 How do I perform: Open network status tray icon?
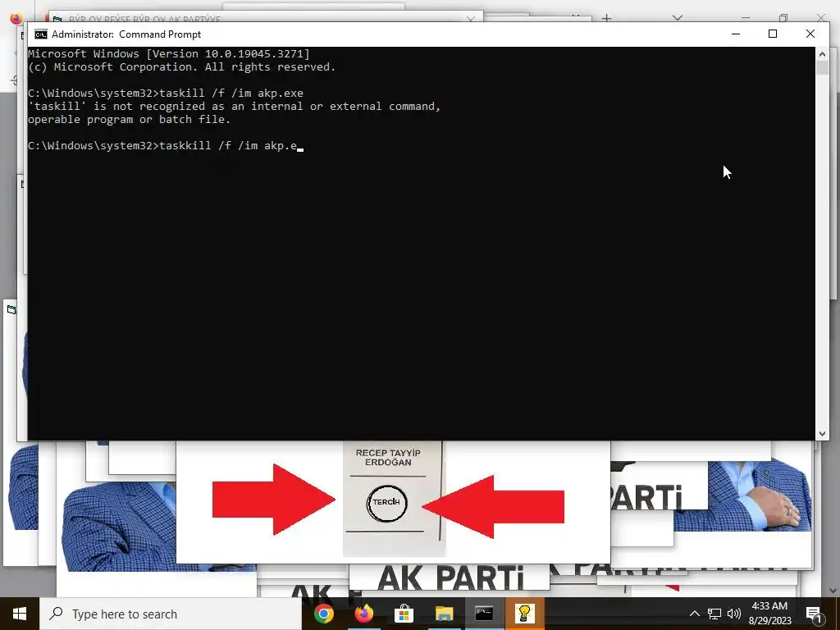tap(714, 614)
